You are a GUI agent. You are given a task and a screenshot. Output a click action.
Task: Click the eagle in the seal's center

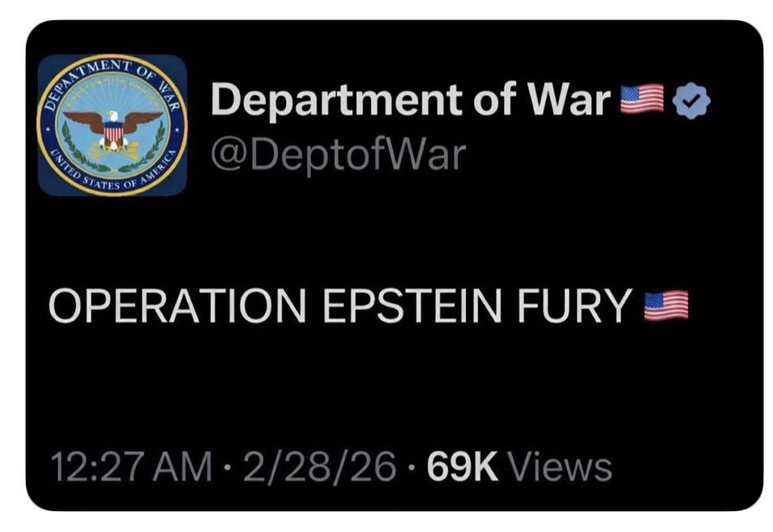coord(113,126)
